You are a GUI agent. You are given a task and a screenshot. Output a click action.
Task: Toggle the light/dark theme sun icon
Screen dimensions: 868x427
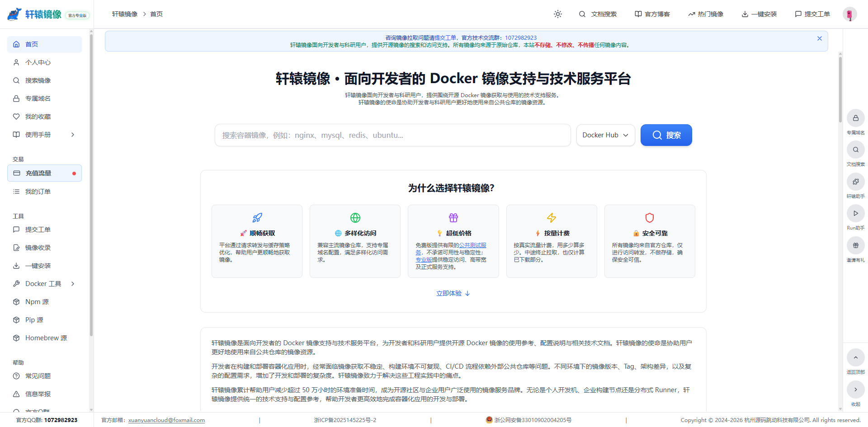[558, 14]
